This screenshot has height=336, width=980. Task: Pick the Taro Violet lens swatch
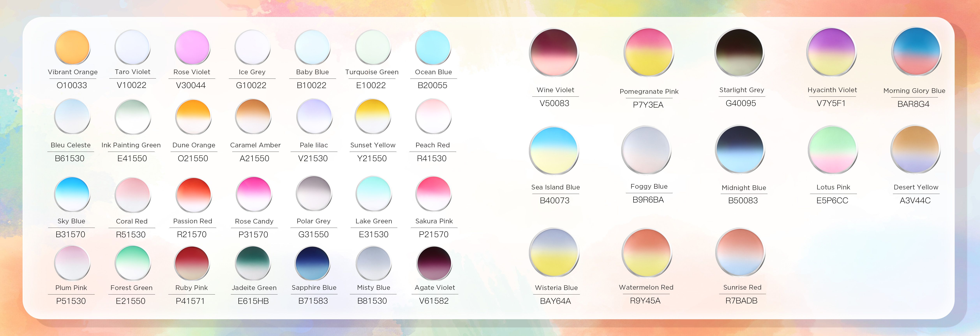[132, 48]
